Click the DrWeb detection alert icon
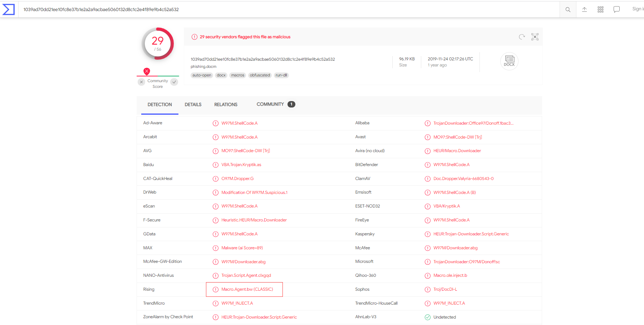Viewport: 644px width, 325px height. (216, 192)
